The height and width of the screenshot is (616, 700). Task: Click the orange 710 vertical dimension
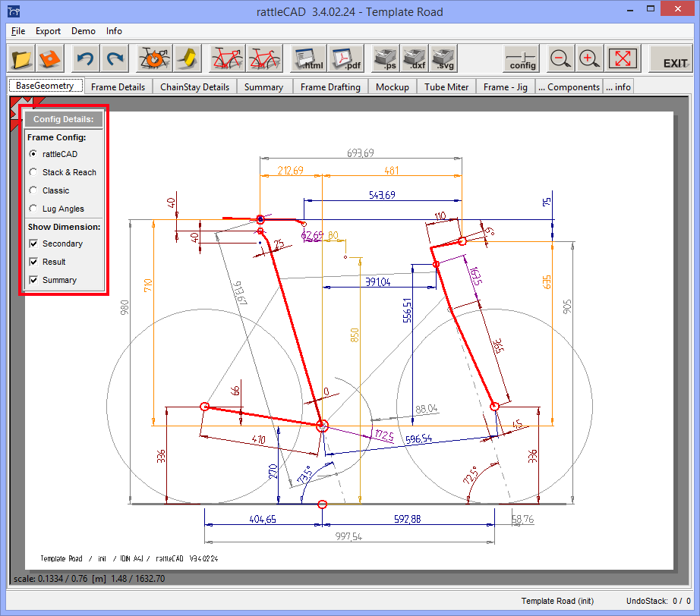point(148,285)
